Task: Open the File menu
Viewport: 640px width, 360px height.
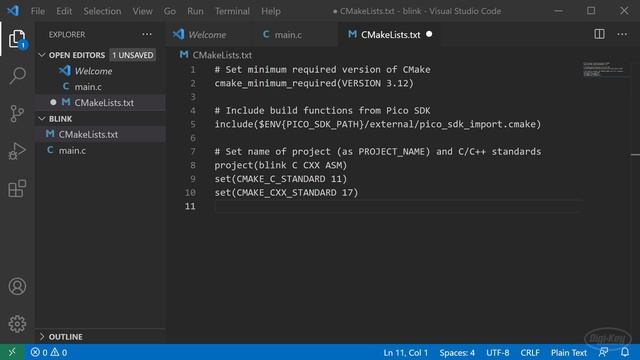Action: [x=38, y=11]
